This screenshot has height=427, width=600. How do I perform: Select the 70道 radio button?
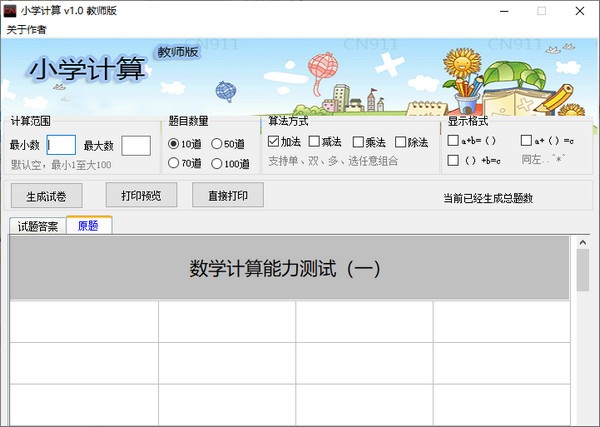point(173,163)
